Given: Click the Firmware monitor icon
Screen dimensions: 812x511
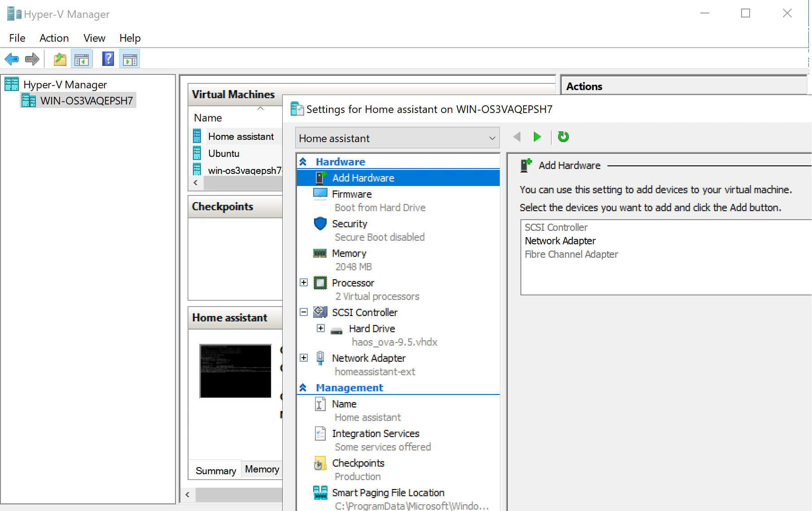Looking at the screenshot, I should point(320,194).
